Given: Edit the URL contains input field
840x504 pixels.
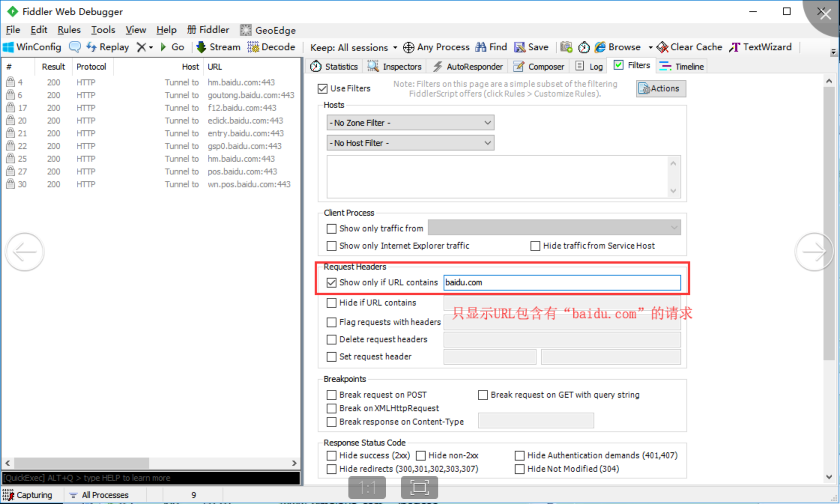Looking at the screenshot, I should (561, 282).
